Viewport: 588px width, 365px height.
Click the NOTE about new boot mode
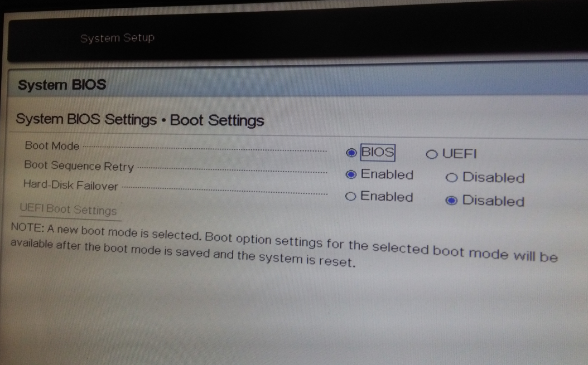(x=284, y=245)
